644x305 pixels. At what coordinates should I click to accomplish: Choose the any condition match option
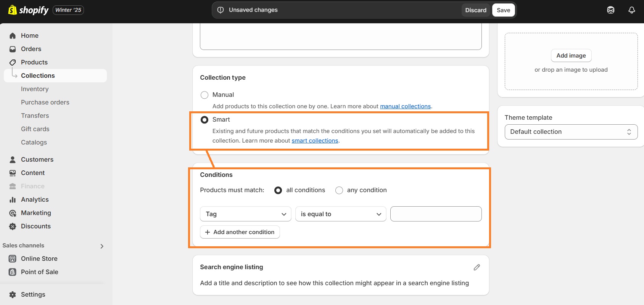coord(339,190)
